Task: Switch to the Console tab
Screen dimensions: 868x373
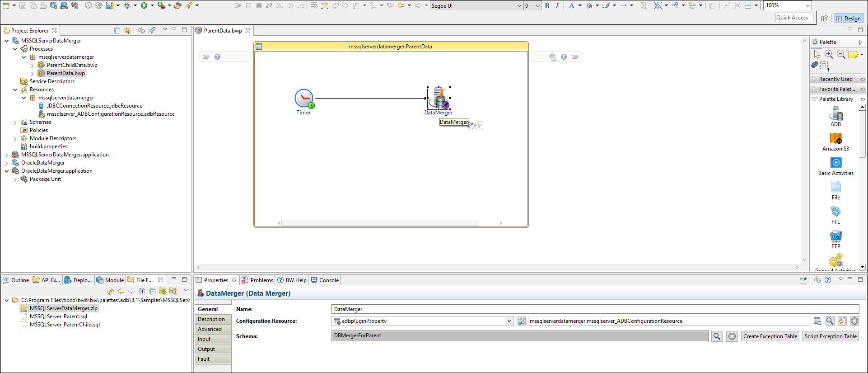Action: pyautogui.click(x=328, y=280)
